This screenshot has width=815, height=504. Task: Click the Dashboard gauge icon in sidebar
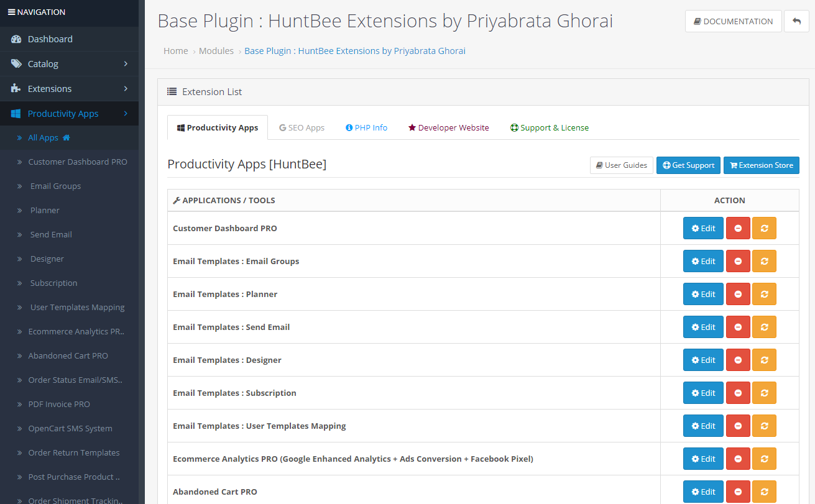[16, 39]
